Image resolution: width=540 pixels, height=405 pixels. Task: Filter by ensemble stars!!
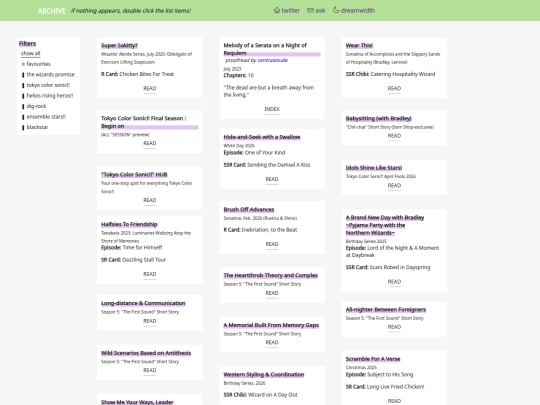46,117
